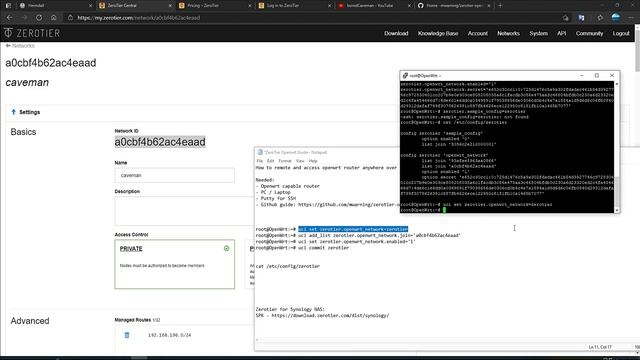Viewport: 640px width, 360px height.
Task: Go back via Networks breadcrumb link
Action: [20, 46]
